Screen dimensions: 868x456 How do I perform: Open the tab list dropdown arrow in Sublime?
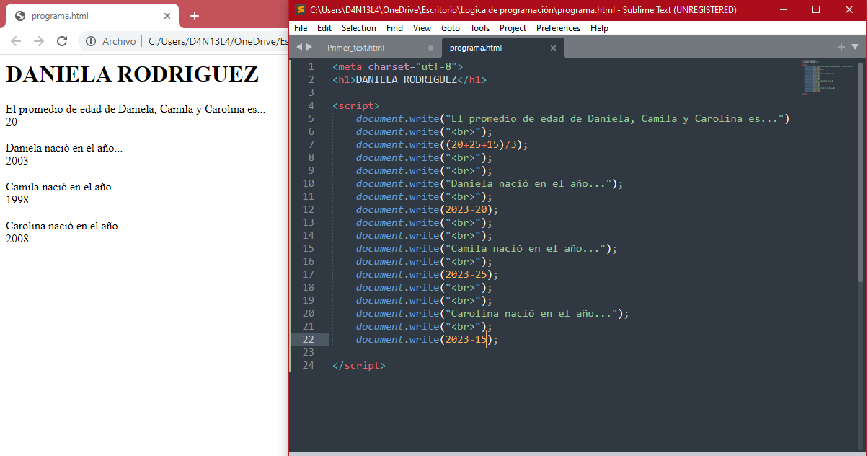click(855, 47)
